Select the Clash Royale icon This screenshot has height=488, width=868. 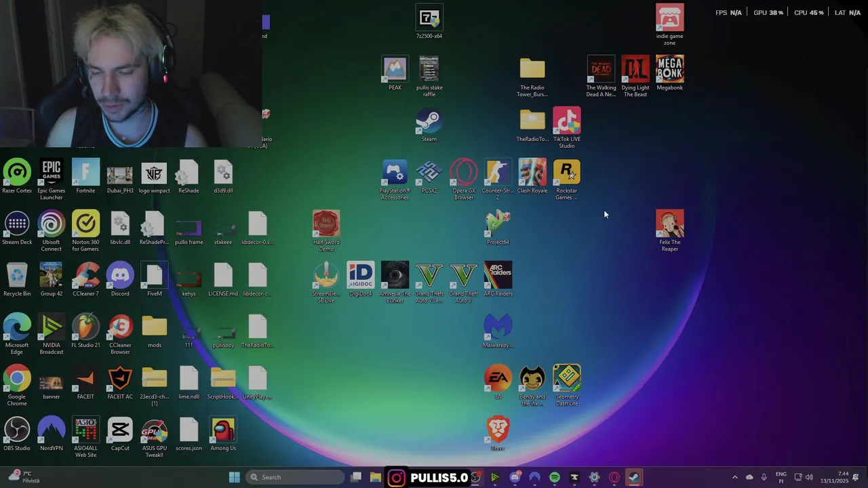(x=532, y=178)
